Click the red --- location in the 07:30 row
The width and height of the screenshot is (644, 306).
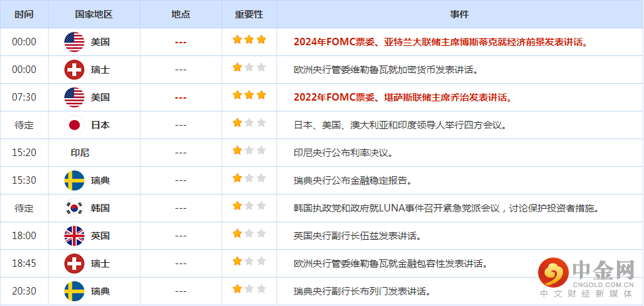point(180,98)
